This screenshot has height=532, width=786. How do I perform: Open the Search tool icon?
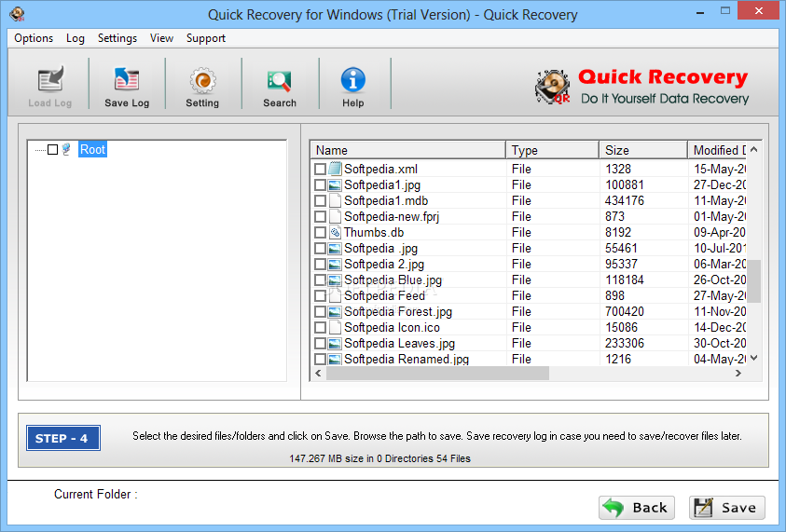point(279,81)
